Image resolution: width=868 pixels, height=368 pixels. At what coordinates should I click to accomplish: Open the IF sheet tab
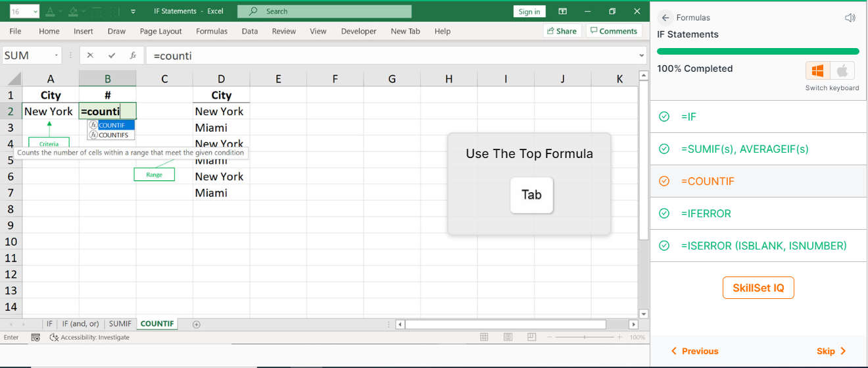coord(49,324)
